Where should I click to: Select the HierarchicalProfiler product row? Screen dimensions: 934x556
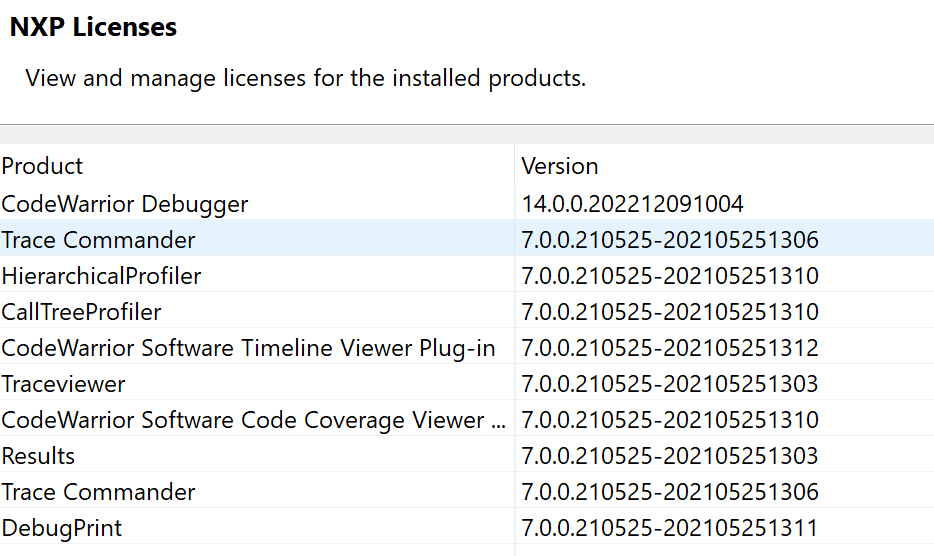coord(467,275)
